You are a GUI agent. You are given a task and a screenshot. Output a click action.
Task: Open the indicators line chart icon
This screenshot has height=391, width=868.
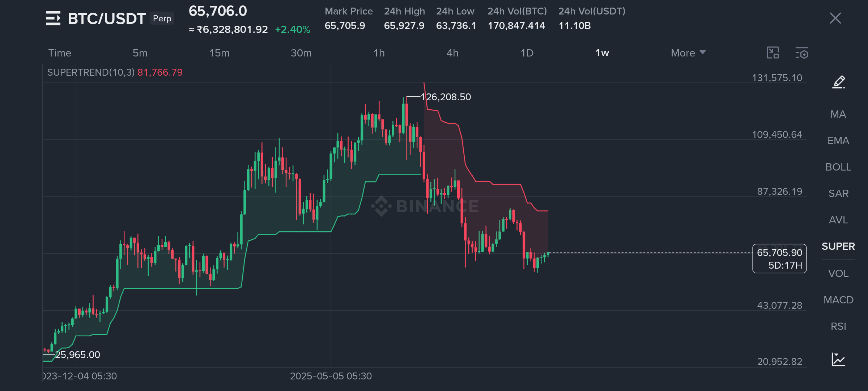click(x=838, y=360)
